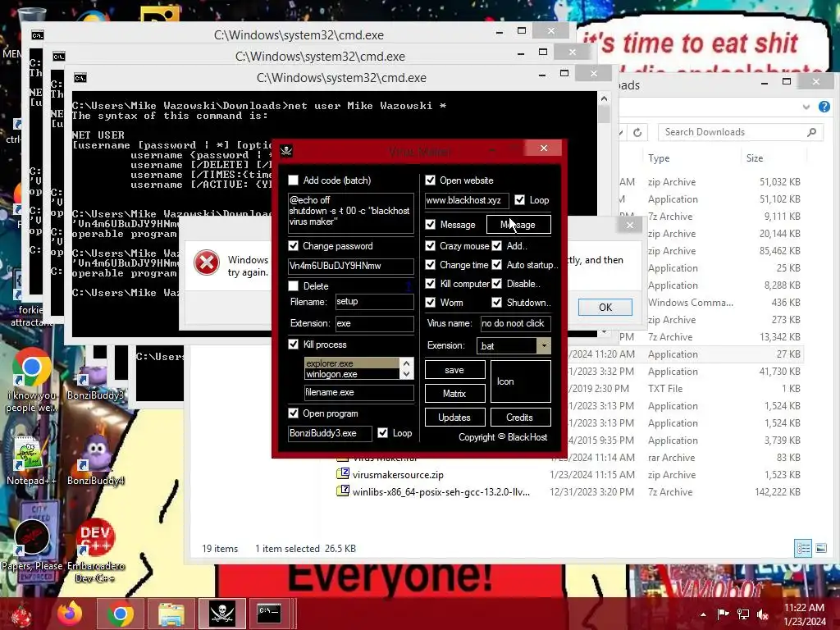Open the .bat extension dropdown
This screenshot has height=630, width=840.
[x=544, y=345]
